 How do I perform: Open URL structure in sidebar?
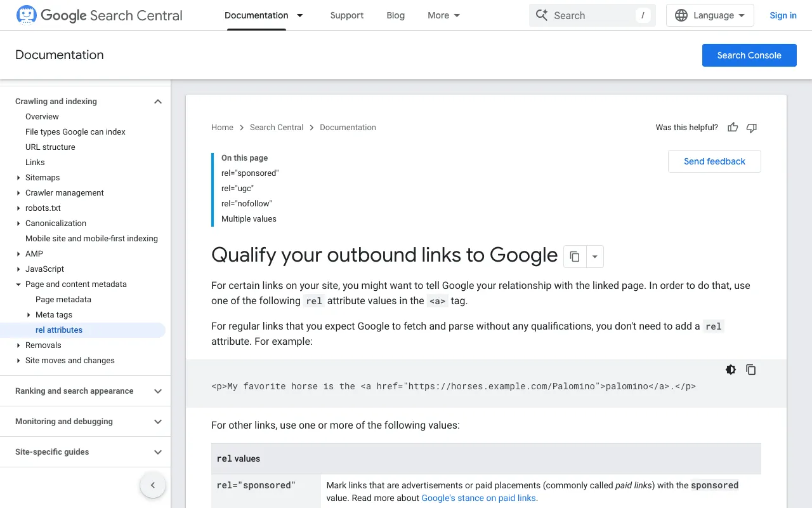pos(50,147)
